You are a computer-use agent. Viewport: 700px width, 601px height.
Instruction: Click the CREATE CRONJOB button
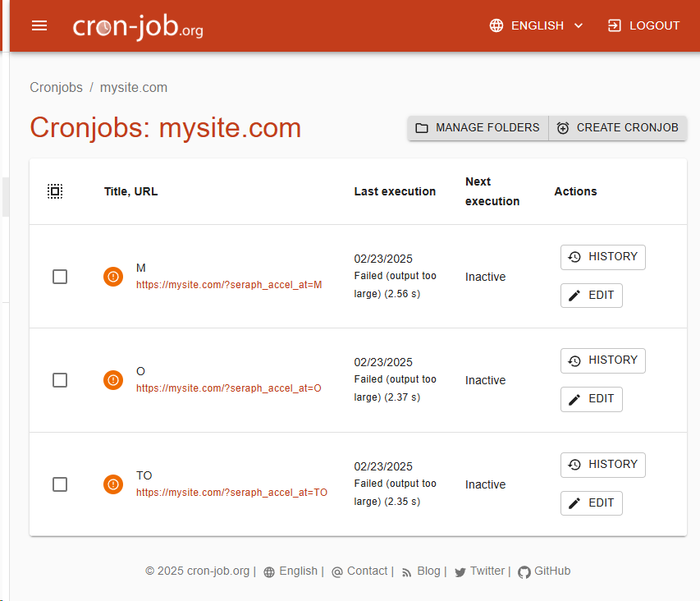point(617,128)
